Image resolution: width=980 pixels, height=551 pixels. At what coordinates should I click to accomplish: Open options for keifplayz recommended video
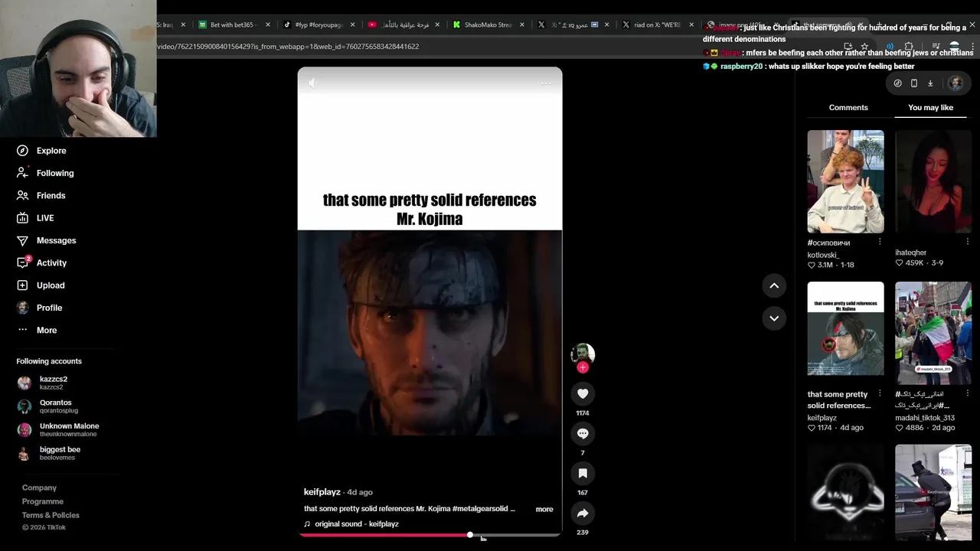tap(880, 393)
